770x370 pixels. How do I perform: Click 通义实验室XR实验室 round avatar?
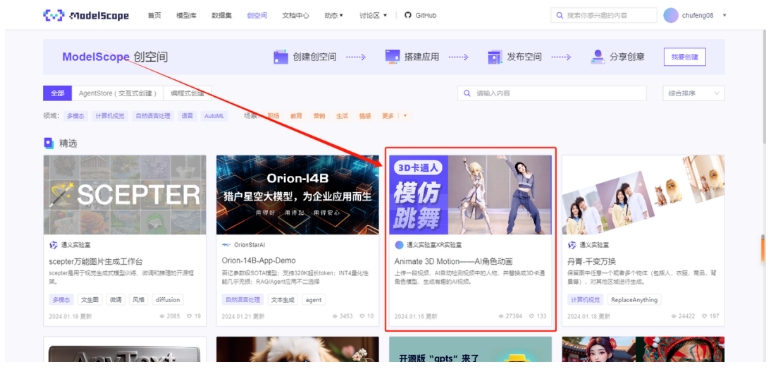point(399,245)
